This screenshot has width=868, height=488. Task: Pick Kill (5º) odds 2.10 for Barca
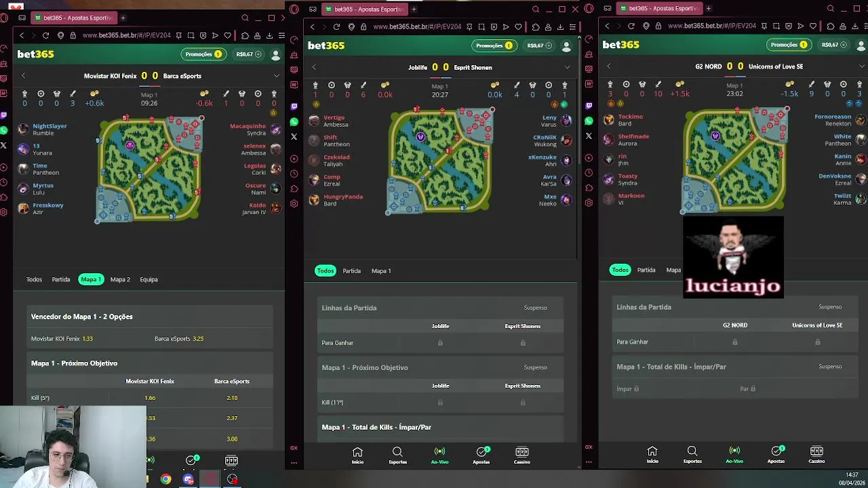[232, 398]
